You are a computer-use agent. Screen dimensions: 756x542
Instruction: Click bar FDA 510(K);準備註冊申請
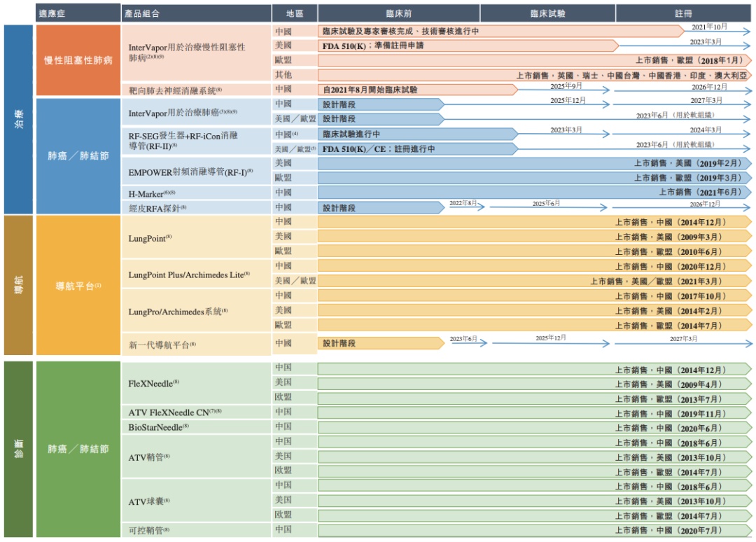[468, 46]
